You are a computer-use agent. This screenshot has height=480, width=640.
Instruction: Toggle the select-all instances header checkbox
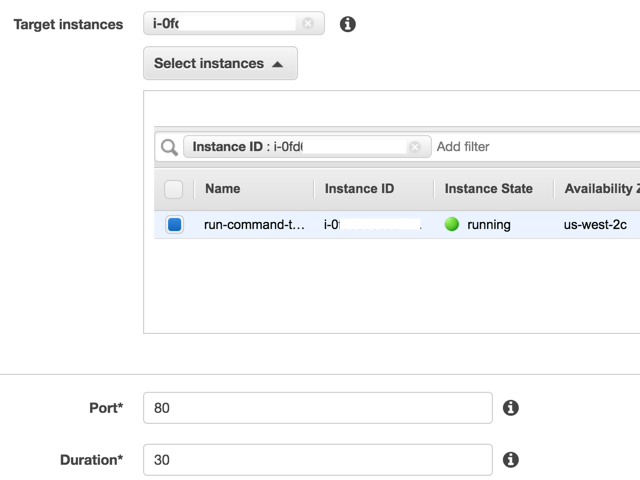[x=174, y=189]
